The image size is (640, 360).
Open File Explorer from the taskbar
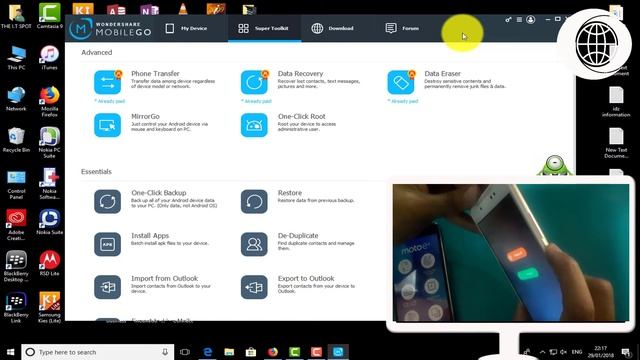point(229,352)
